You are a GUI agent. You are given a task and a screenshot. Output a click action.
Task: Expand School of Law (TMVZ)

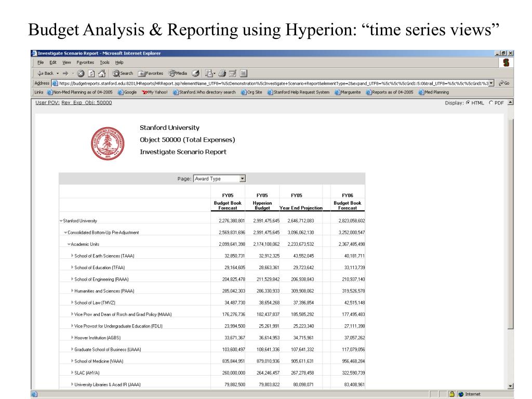pyautogui.click(x=72, y=302)
